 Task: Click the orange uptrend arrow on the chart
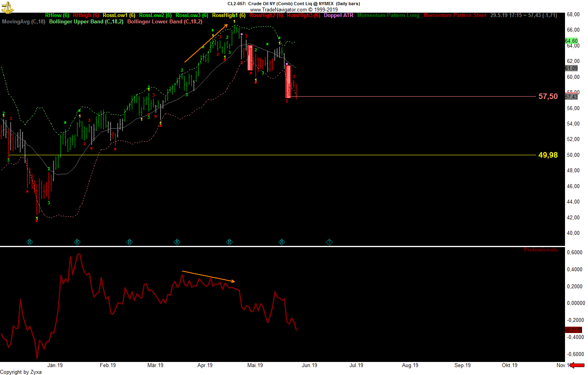pyautogui.click(x=206, y=44)
